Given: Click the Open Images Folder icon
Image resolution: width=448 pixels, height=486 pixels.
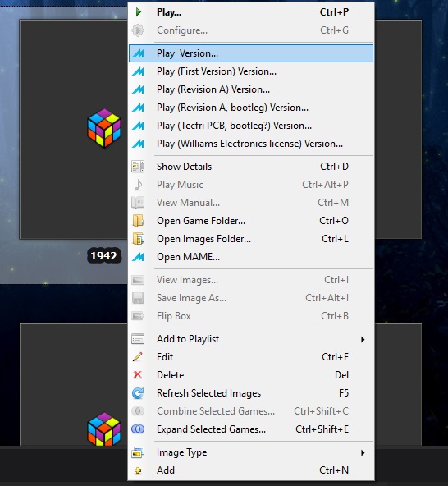Looking at the screenshot, I should point(138,239).
